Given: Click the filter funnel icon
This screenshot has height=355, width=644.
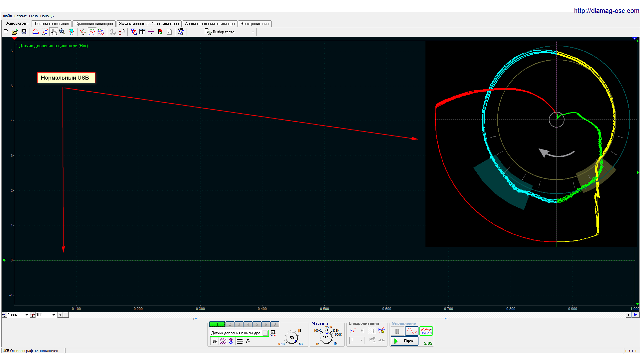Looking at the screenshot, I should click(133, 32).
